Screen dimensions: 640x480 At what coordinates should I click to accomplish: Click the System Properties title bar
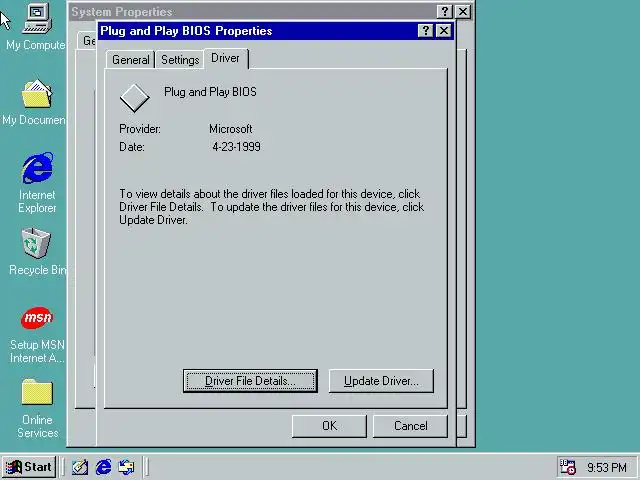pos(252,11)
